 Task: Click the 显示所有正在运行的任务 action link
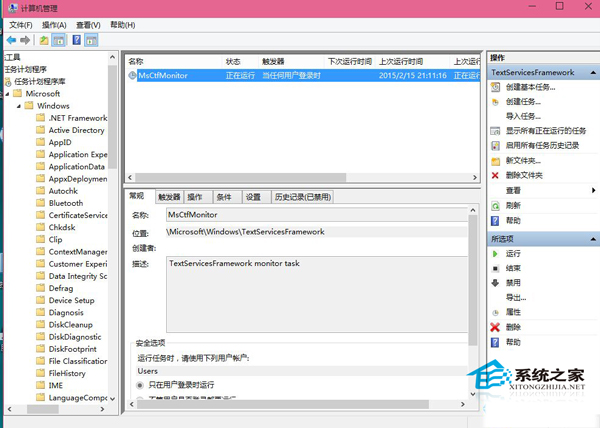(x=546, y=131)
